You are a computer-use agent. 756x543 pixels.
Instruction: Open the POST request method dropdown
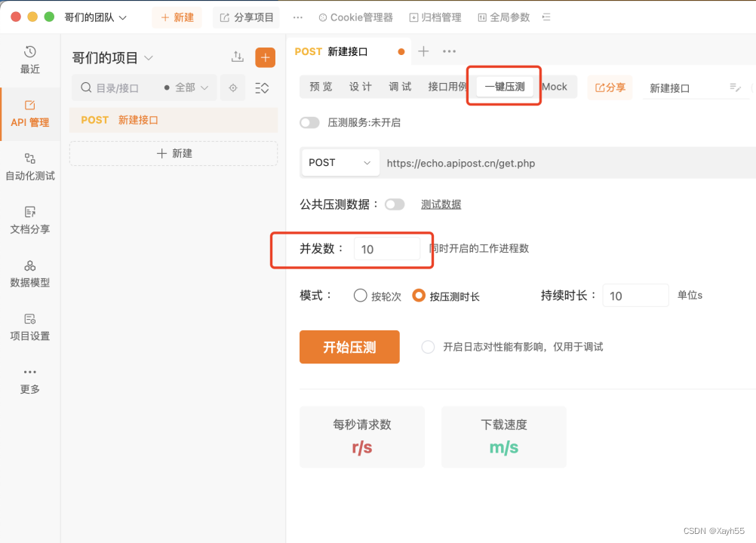[340, 163]
